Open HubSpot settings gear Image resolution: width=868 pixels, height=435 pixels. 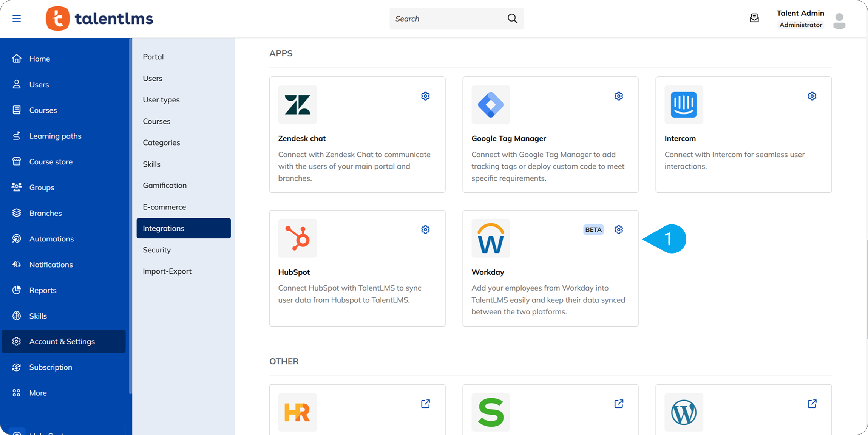425,229
